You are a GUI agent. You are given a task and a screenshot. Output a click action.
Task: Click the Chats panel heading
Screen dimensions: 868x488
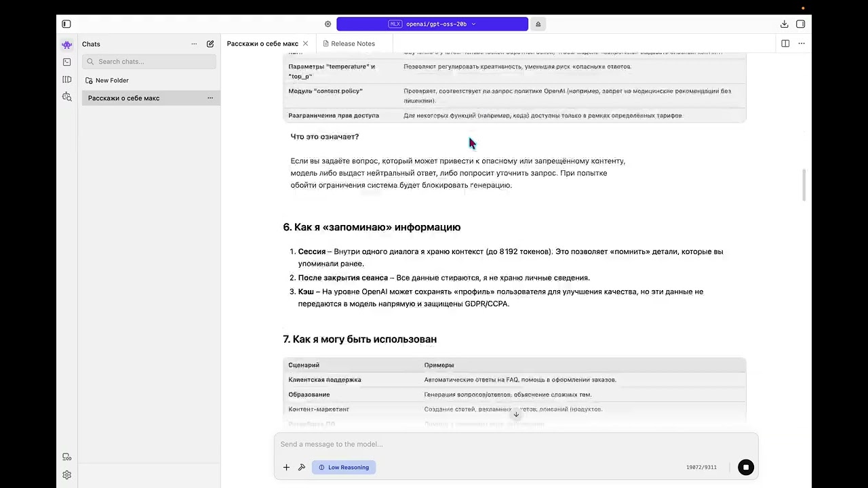pyautogui.click(x=91, y=44)
